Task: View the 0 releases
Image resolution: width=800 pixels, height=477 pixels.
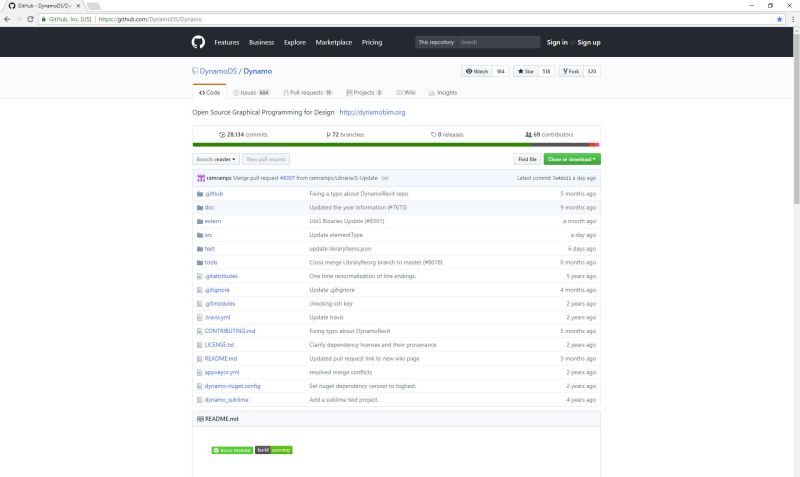Action: pyautogui.click(x=447, y=135)
